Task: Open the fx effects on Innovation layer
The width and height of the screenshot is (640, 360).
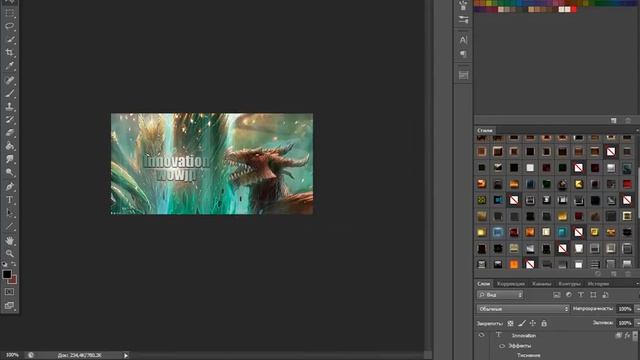Action: (x=627, y=336)
